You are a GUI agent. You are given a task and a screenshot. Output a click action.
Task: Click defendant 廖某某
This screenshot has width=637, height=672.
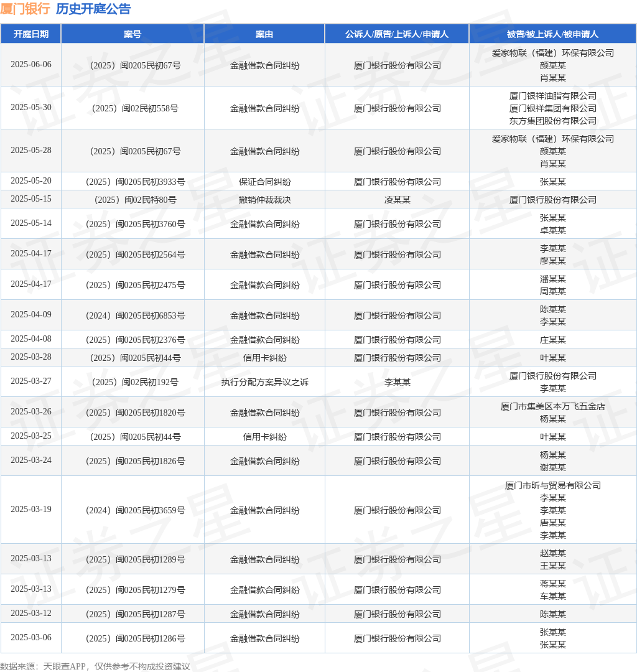[x=552, y=261]
